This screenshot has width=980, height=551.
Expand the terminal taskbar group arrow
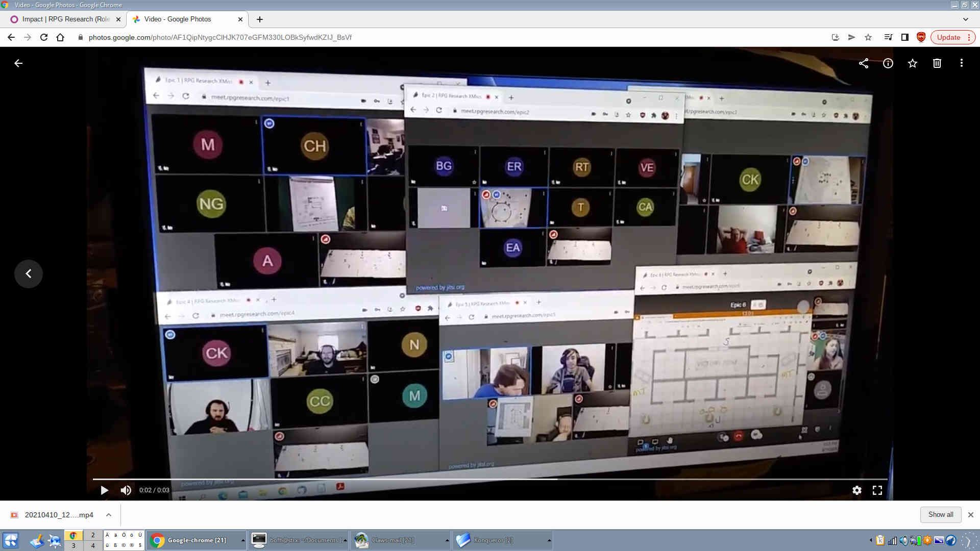click(x=345, y=540)
